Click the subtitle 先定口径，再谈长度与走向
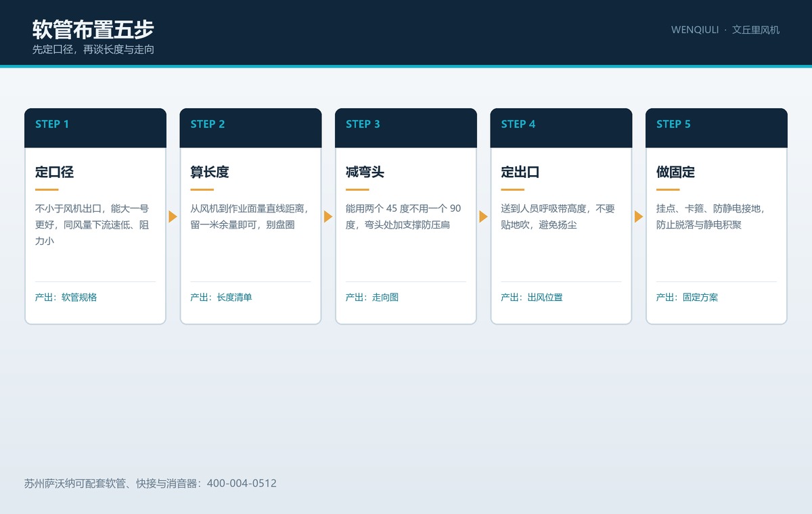This screenshot has height=514, width=812. [x=93, y=49]
